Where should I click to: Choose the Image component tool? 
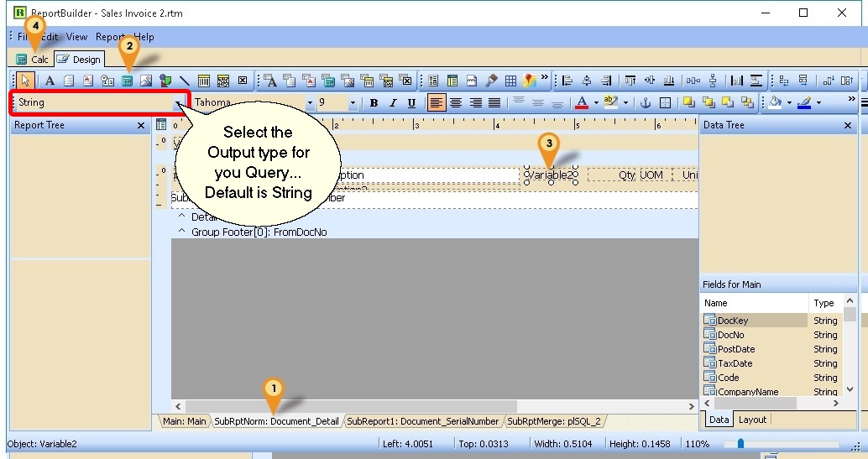coord(146,81)
